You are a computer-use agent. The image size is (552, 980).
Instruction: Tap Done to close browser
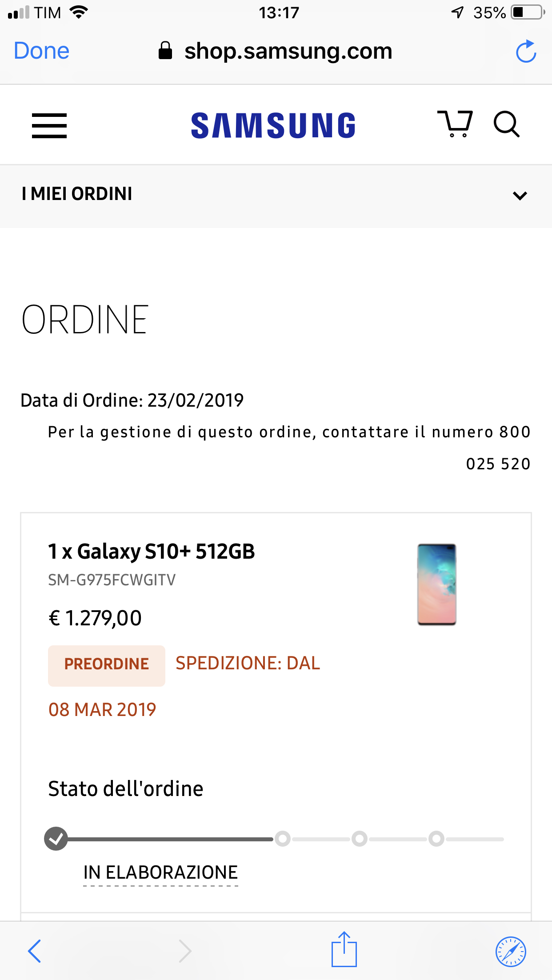(x=42, y=51)
